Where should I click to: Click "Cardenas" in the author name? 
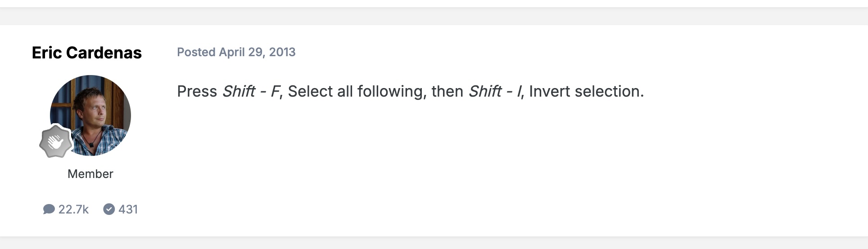click(x=104, y=53)
